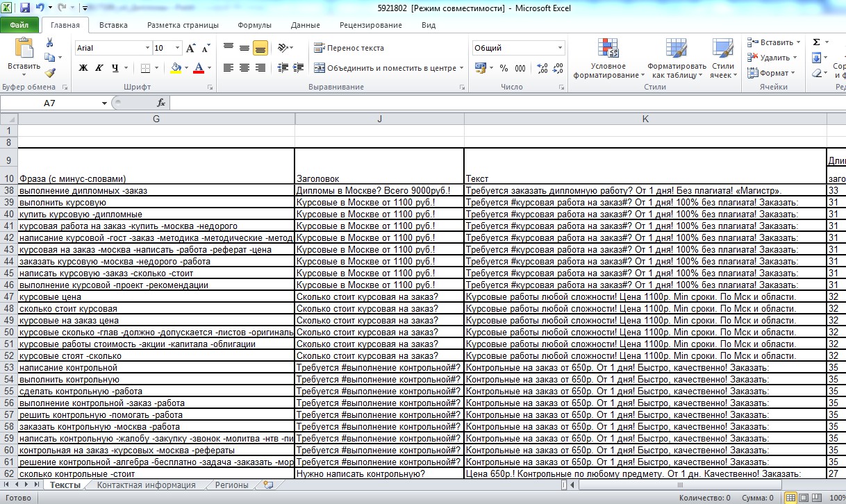Decrease indent in alignment group
The width and height of the screenshot is (846, 504).
click(x=281, y=68)
